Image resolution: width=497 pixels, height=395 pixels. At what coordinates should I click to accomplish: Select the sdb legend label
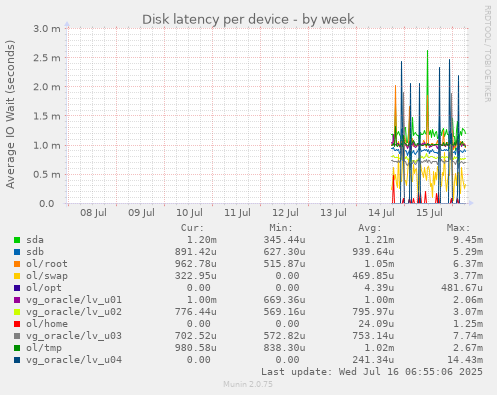35,252
